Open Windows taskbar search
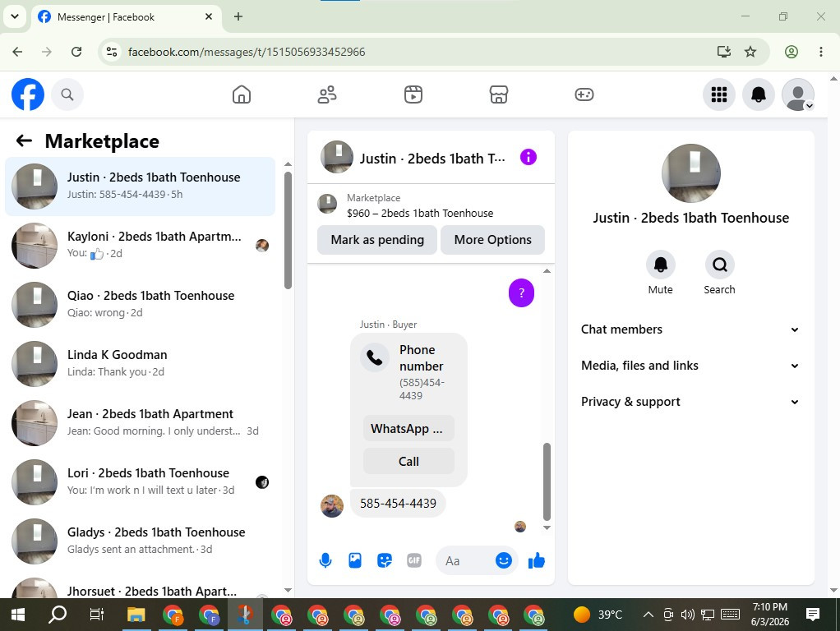 [58, 615]
